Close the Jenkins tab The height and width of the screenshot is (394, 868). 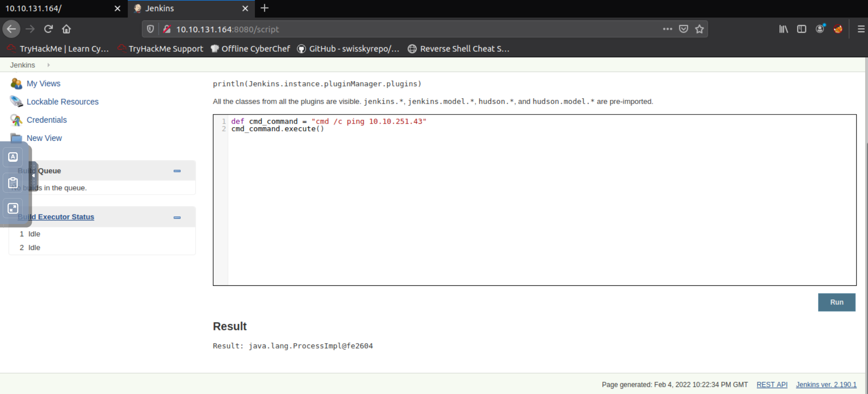click(x=245, y=8)
